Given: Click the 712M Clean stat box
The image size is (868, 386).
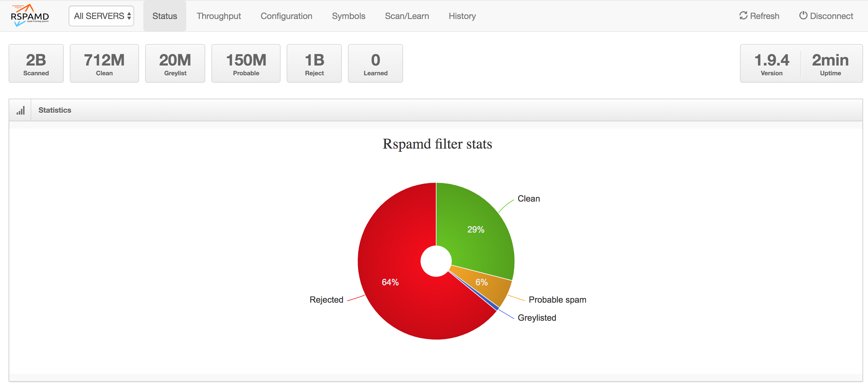Looking at the screenshot, I should [104, 63].
